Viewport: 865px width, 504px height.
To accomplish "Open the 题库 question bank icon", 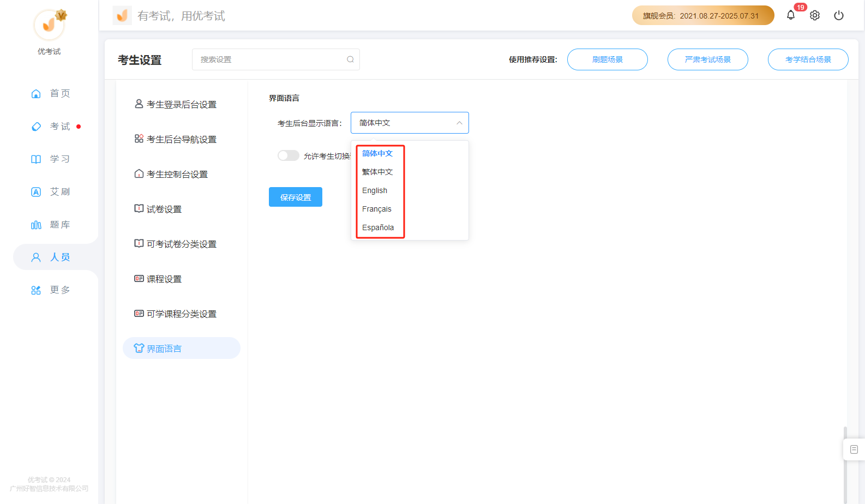I will (x=36, y=225).
